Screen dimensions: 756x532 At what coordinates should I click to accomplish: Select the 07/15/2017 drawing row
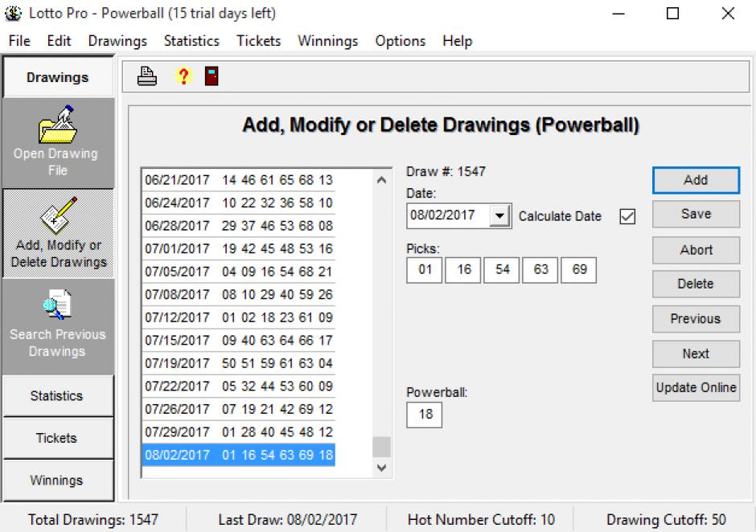pos(239,341)
